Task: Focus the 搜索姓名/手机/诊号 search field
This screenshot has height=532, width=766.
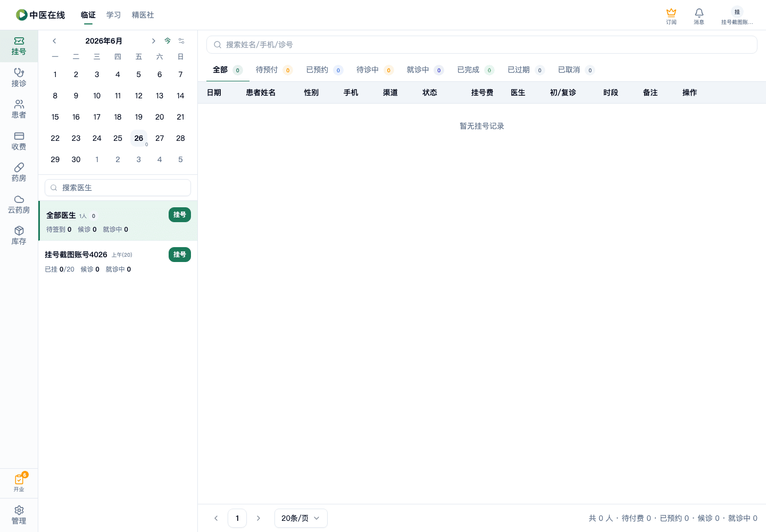Action: [x=482, y=45]
